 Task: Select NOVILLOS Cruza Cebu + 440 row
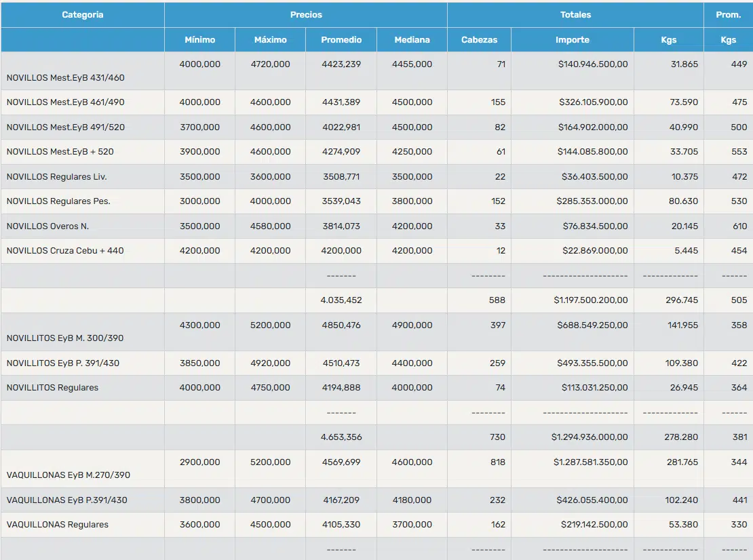[x=376, y=250]
